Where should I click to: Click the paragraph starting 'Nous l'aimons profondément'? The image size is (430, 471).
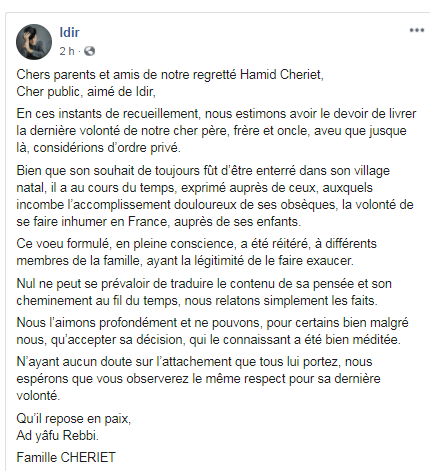point(212,331)
